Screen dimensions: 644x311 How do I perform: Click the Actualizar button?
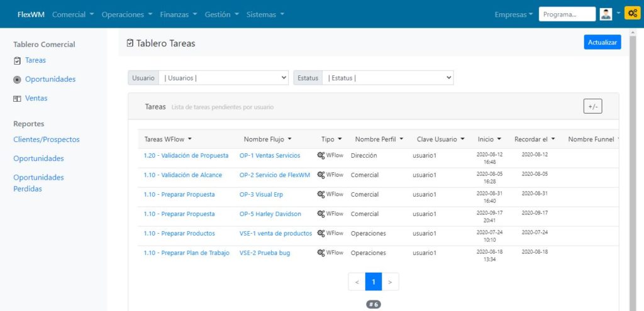[602, 42]
